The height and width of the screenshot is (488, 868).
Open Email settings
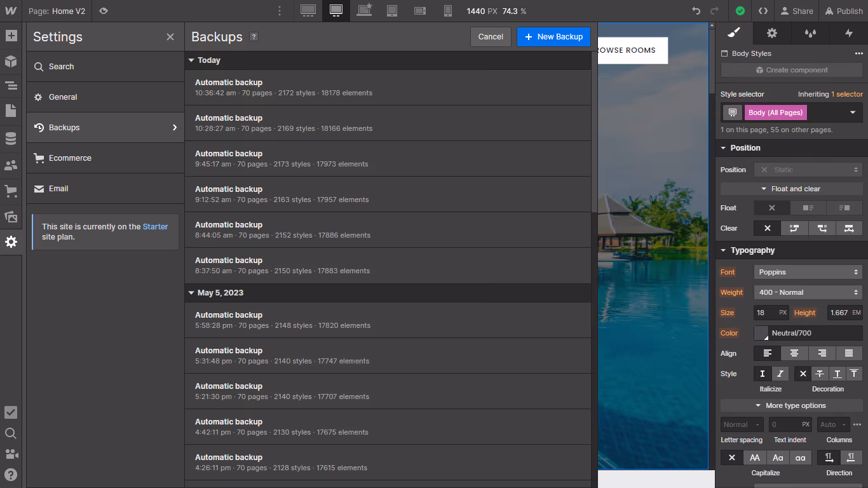pyautogui.click(x=105, y=189)
